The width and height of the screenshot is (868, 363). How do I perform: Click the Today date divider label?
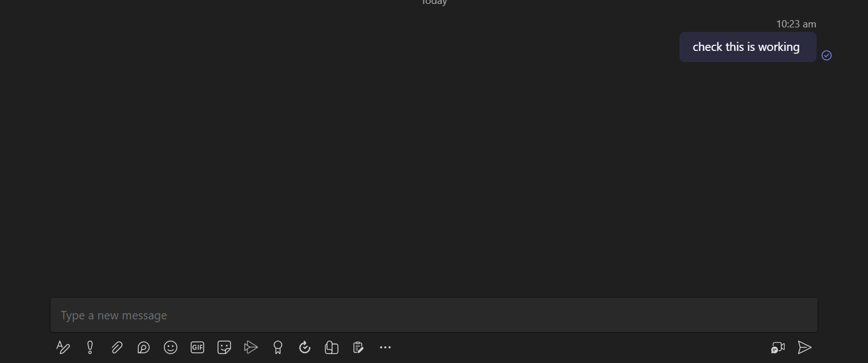435,2
